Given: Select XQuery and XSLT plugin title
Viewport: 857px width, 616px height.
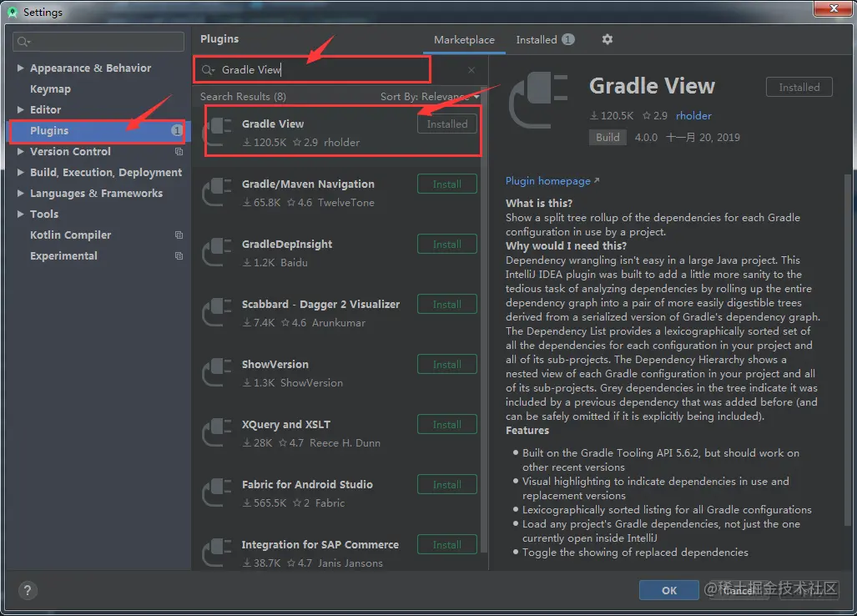Looking at the screenshot, I should [x=286, y=425].
